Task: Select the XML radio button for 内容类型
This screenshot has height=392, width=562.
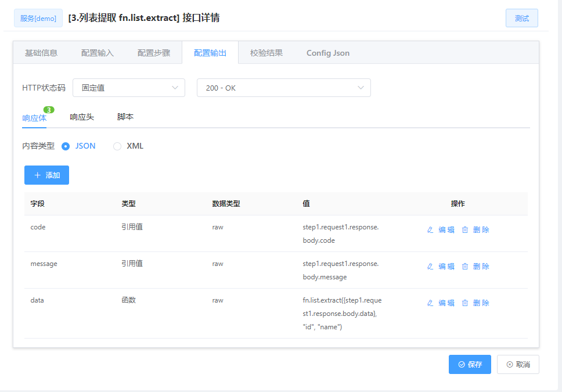Action: click(117, 146)
